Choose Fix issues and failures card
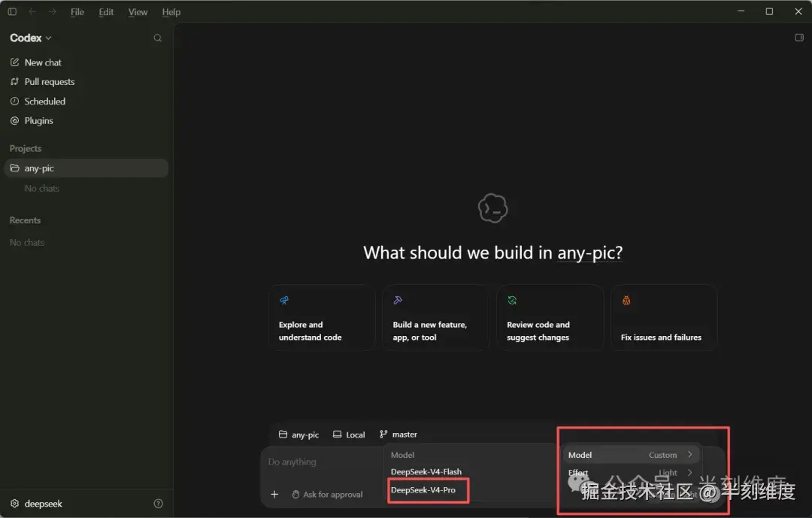 point(664,317)
